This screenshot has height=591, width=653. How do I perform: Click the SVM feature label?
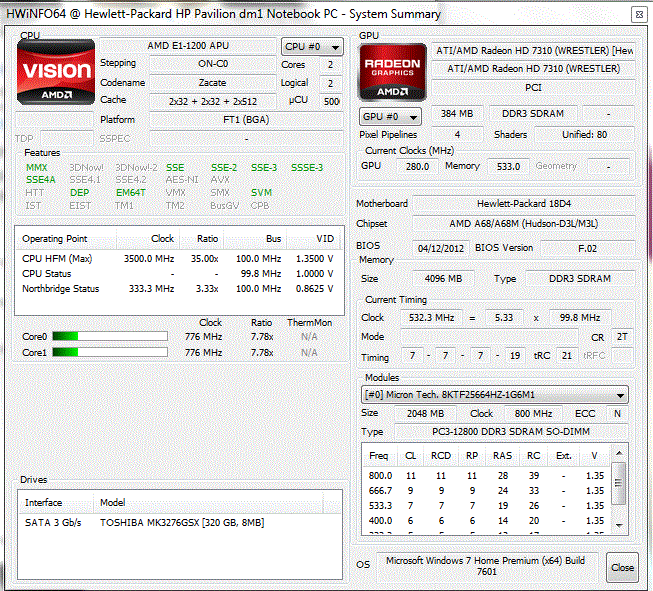pos(262,192)
